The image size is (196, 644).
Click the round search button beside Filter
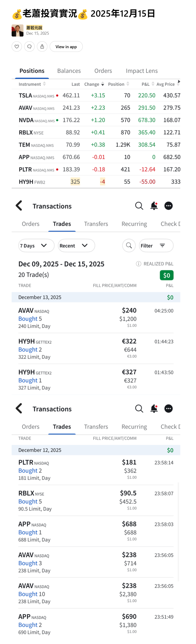(129, 246)
